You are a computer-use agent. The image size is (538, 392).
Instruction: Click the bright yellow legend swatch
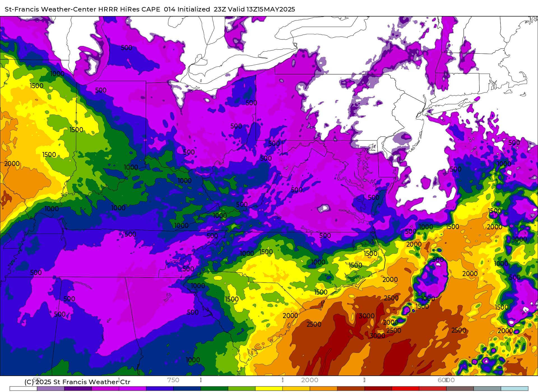point(269,389)
